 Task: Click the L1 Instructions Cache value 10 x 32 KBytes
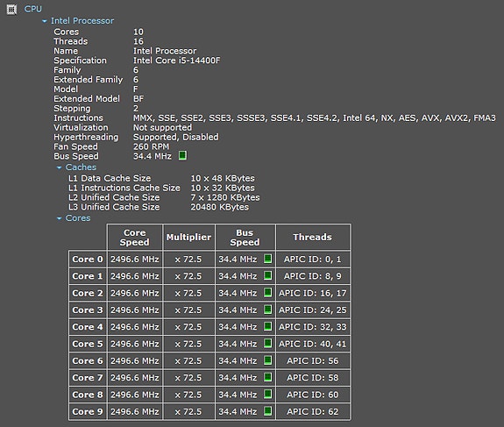(223, 188)
